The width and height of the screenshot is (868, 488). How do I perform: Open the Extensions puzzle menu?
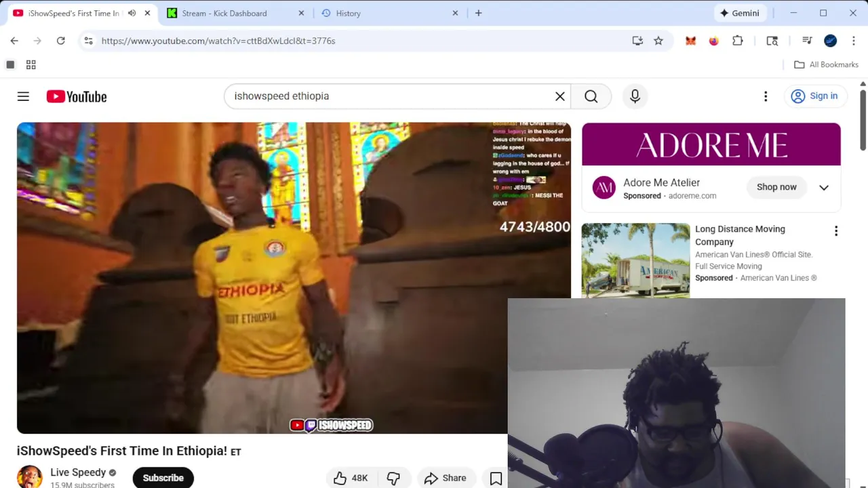(738, 41)
